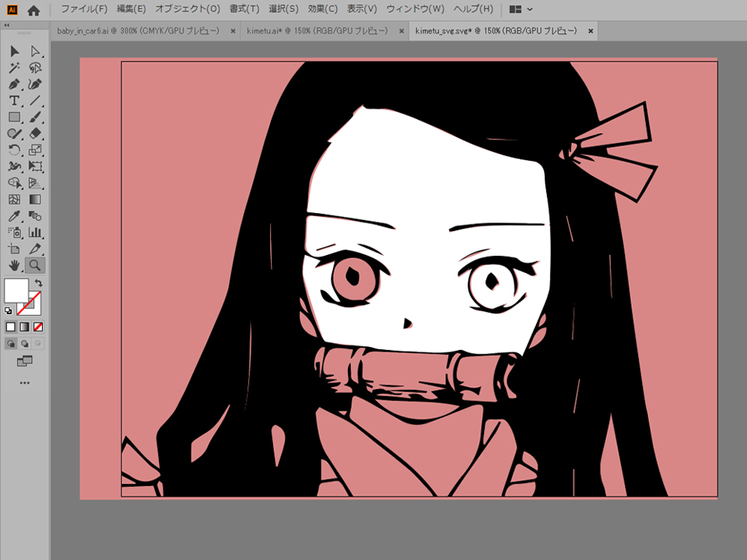Apply solid Color mode below fill box
The height and width of the screenshot is (560, 747).
click(10, 327)
